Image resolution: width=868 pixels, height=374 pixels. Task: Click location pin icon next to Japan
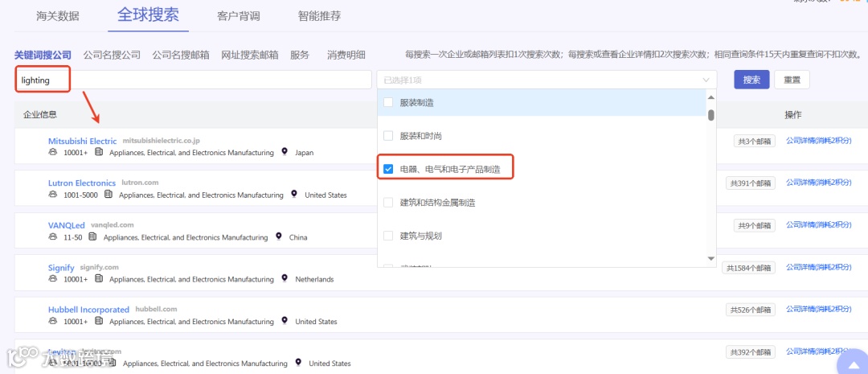pos(285,151)
